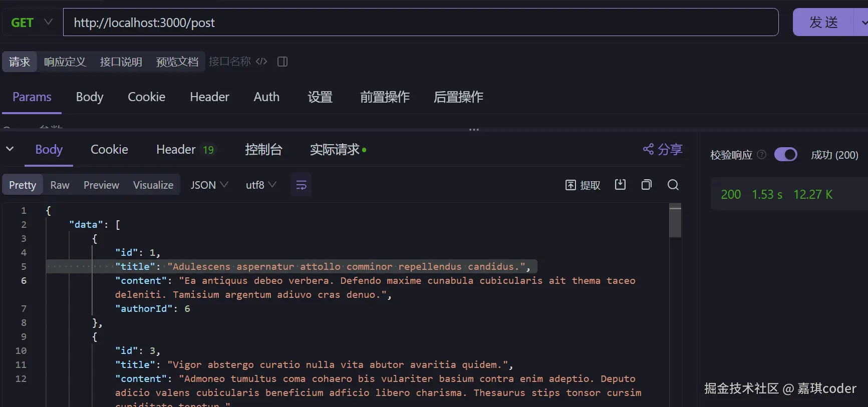
Task: Click the 提取 extract button
Action: [583, 185]
